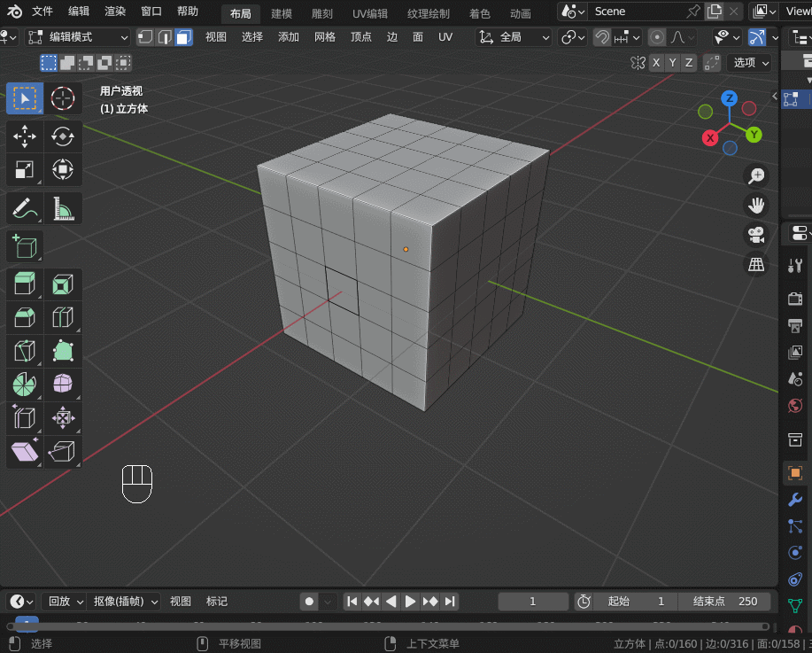Open the 全局 transform orientation dropdown
812x653 pixels.
point(514,37)
